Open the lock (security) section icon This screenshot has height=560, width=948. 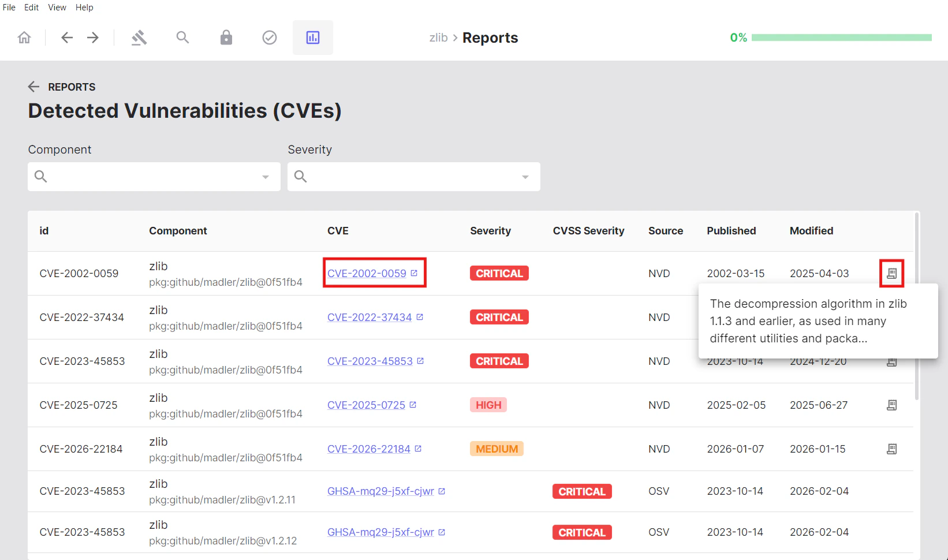click(226, 38)
